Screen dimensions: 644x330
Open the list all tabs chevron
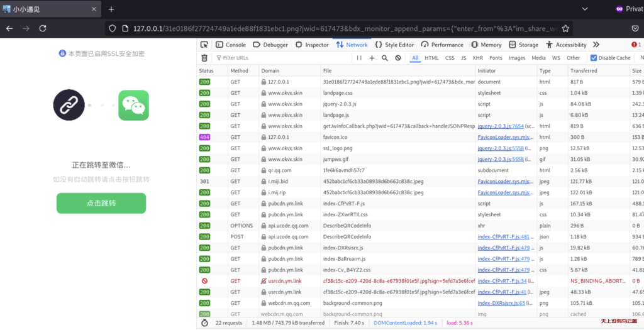(x=584, y=9)
